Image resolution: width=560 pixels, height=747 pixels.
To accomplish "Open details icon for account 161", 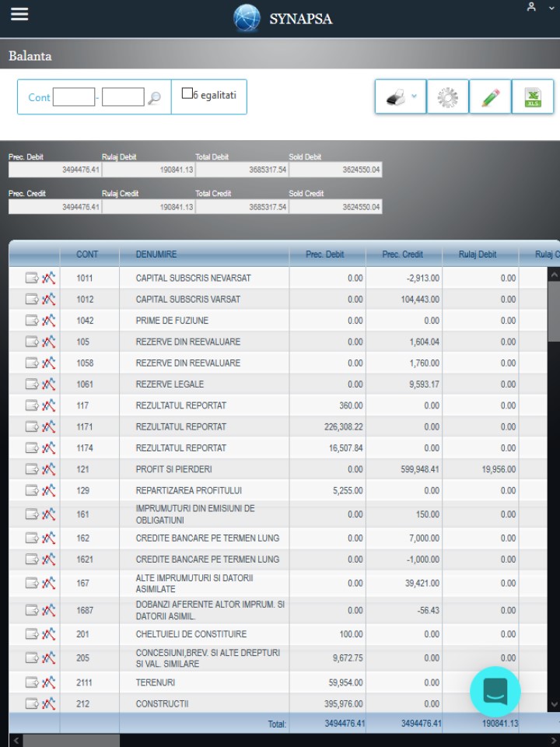I will [32, 514].
